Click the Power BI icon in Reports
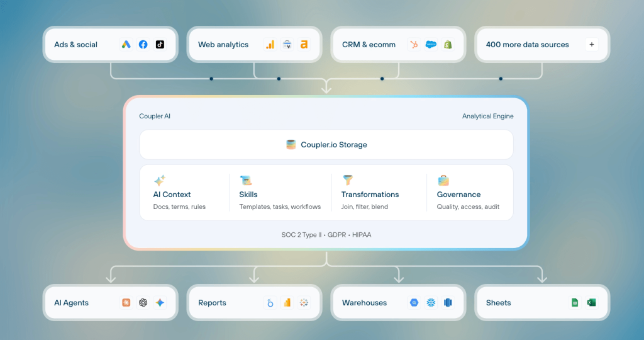This screenshot has height=340, width=644. [287, 303]
